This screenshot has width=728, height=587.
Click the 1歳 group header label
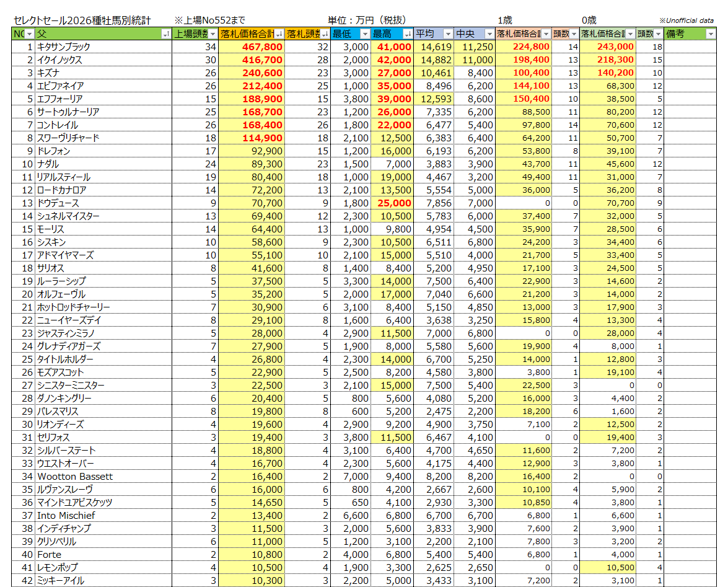[505, 20]
